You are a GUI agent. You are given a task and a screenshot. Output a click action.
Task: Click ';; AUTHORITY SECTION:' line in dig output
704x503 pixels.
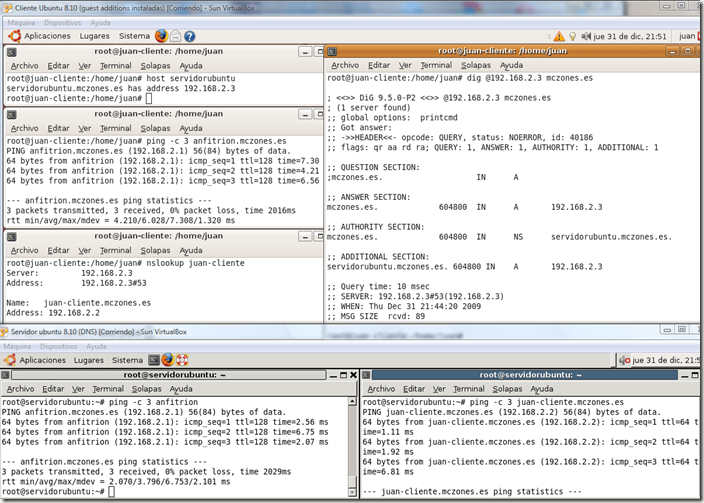(375, 227)
